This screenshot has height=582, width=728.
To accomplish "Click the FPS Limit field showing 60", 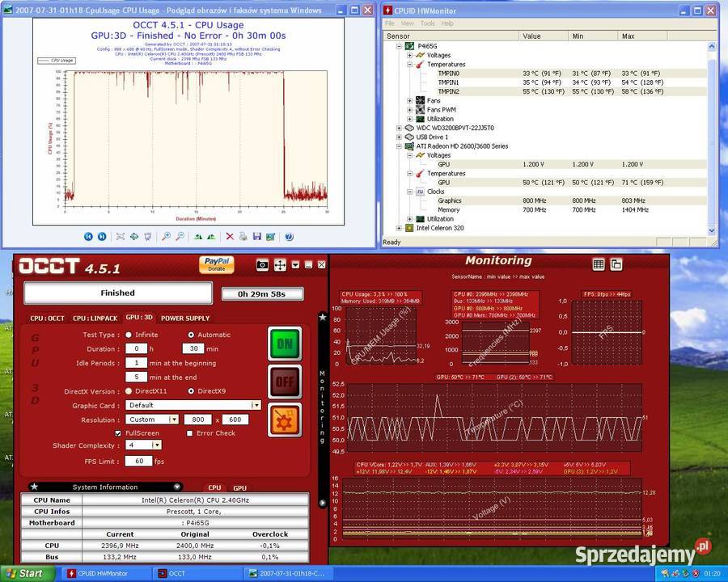I will click(139, 461).
